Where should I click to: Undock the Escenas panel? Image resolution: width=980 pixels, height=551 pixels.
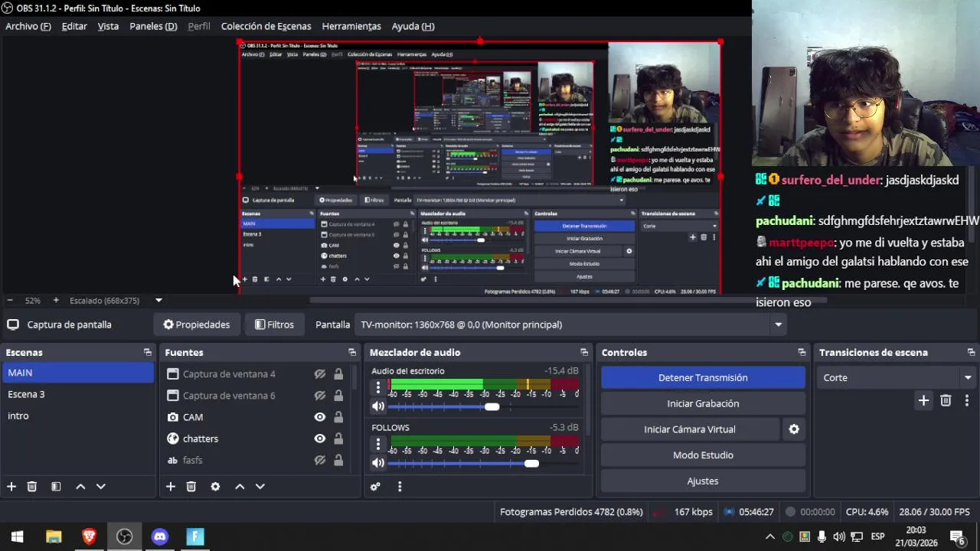coord(148,353)
